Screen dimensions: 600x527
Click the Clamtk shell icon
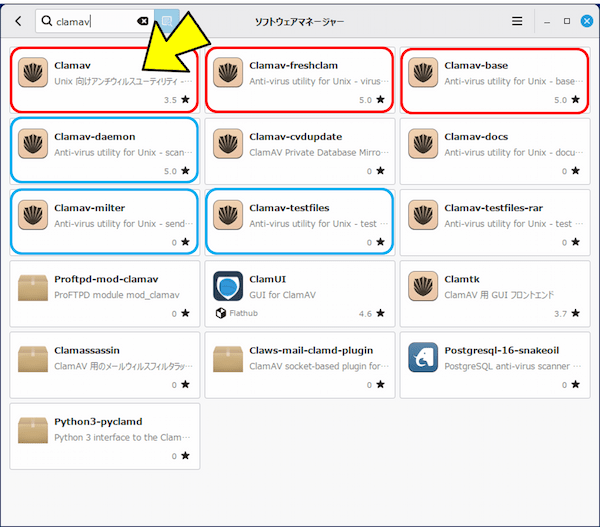point(423,286)
